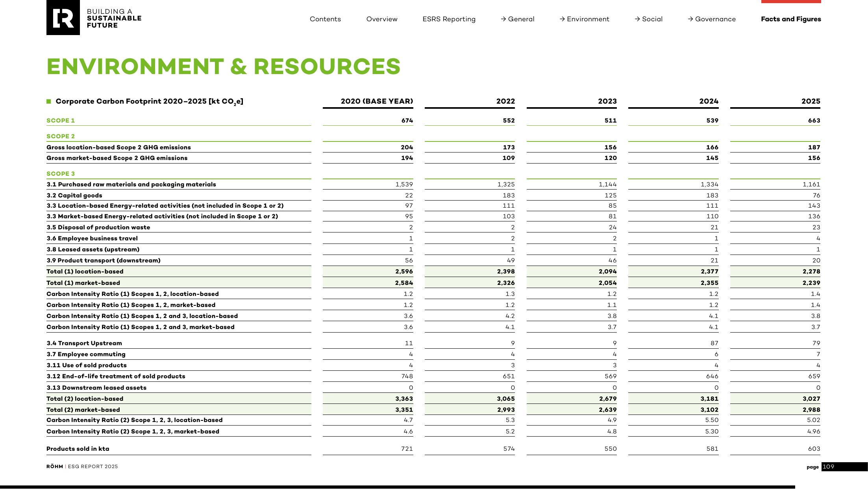This screenshot has width=868, height=489.
Task: Click 3.4 Transport Upstream value 87
Action: pyautogui.click(x=714, y=343)
